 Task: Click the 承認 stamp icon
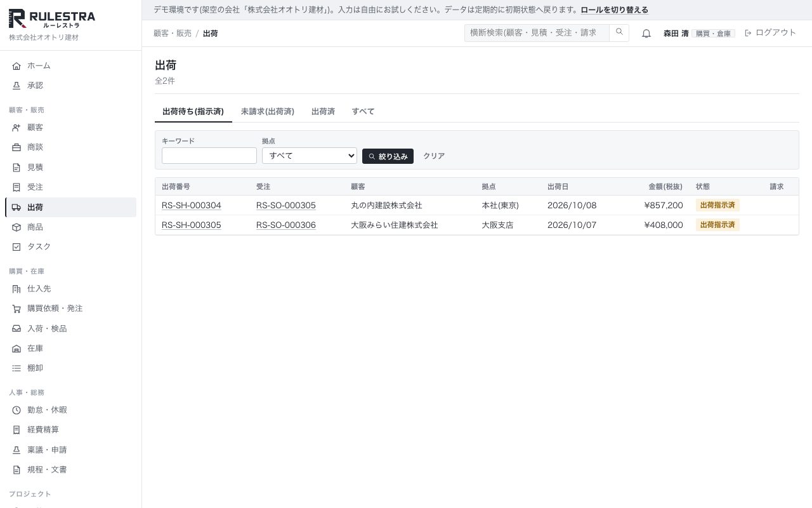[16, 86]
